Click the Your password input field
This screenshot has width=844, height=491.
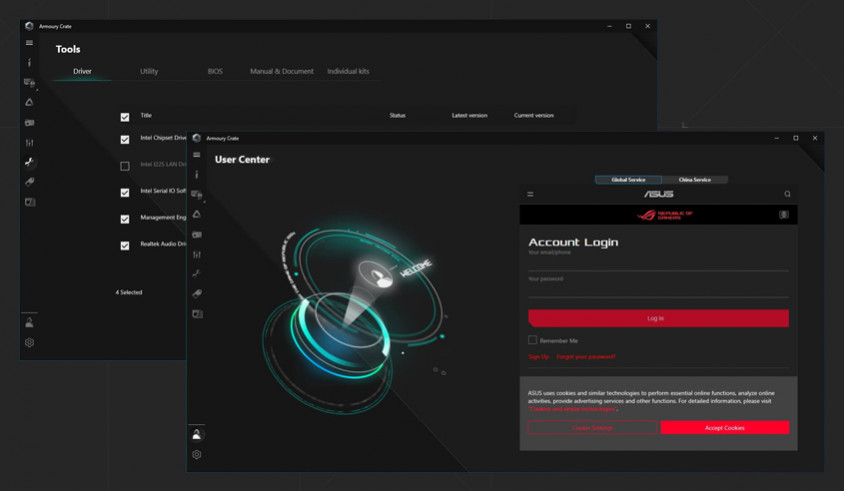(658, 289)
